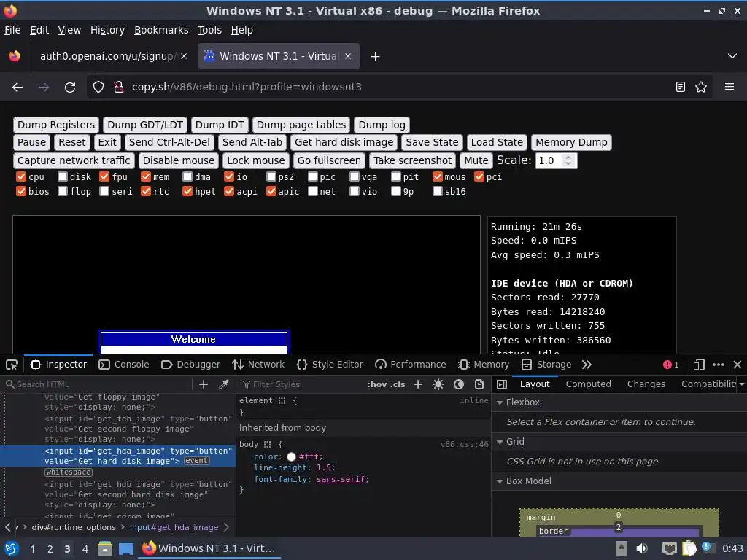Toggle responsive design mode icon

click(699, 365)
